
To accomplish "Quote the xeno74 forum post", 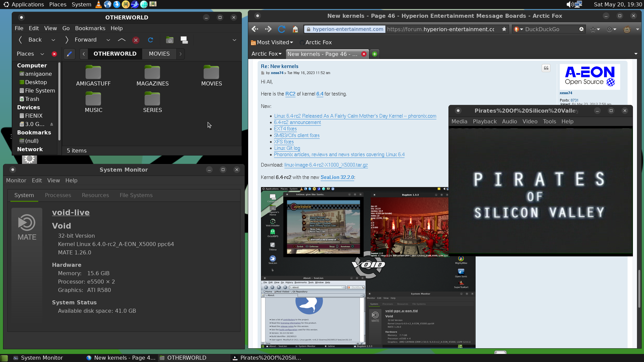I will 546,68.
